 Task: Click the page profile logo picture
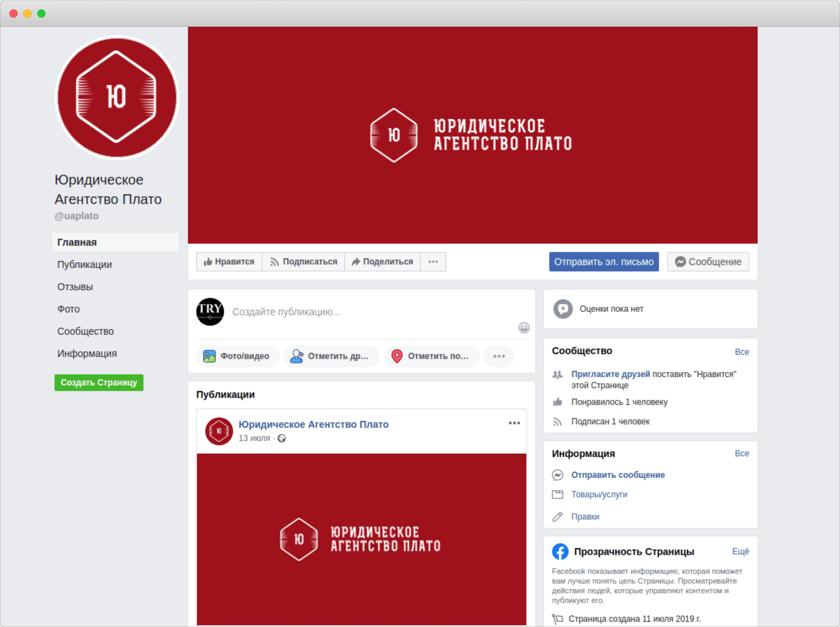coord(116,98)
